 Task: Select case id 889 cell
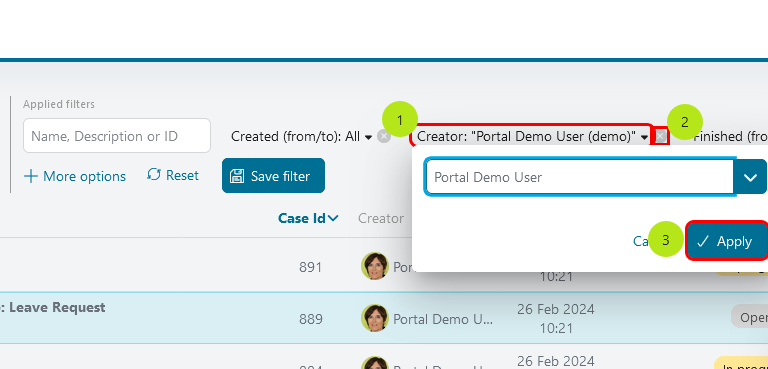(x=311, y=319)
